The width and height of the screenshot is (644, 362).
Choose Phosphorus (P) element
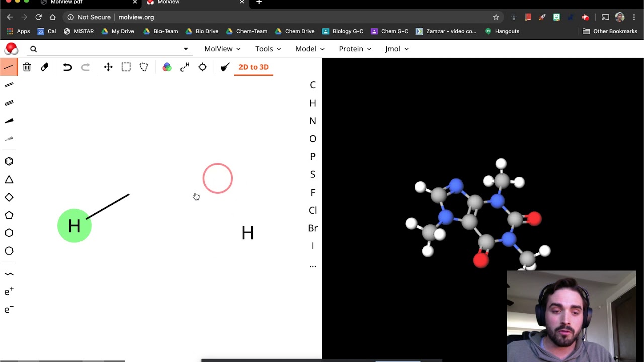(x=313, y=156)
